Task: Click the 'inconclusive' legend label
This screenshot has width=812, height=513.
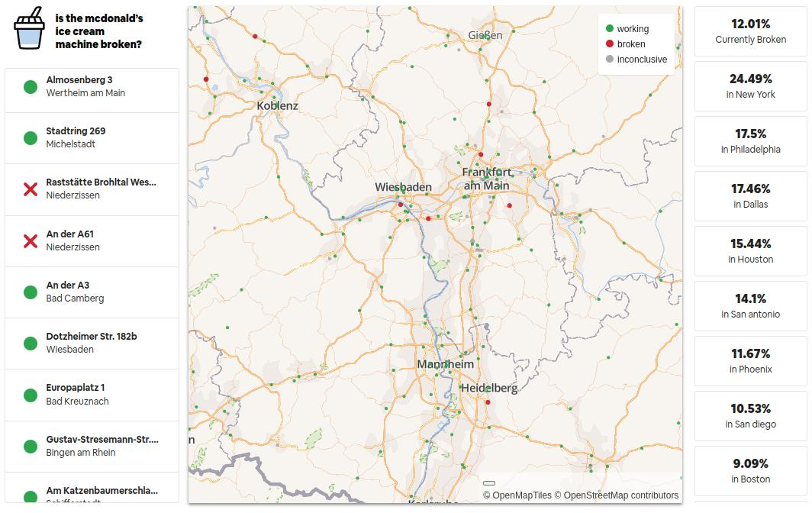Action: click(642, 59)
